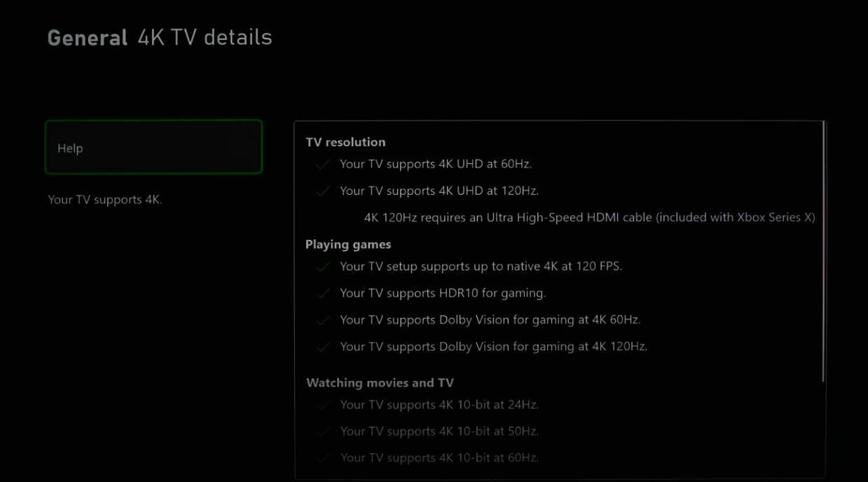868x482 pixels.
Task: Select 'Dolby Vision for gaming at 4K 120Hz' line
Action: coord(494,347)
